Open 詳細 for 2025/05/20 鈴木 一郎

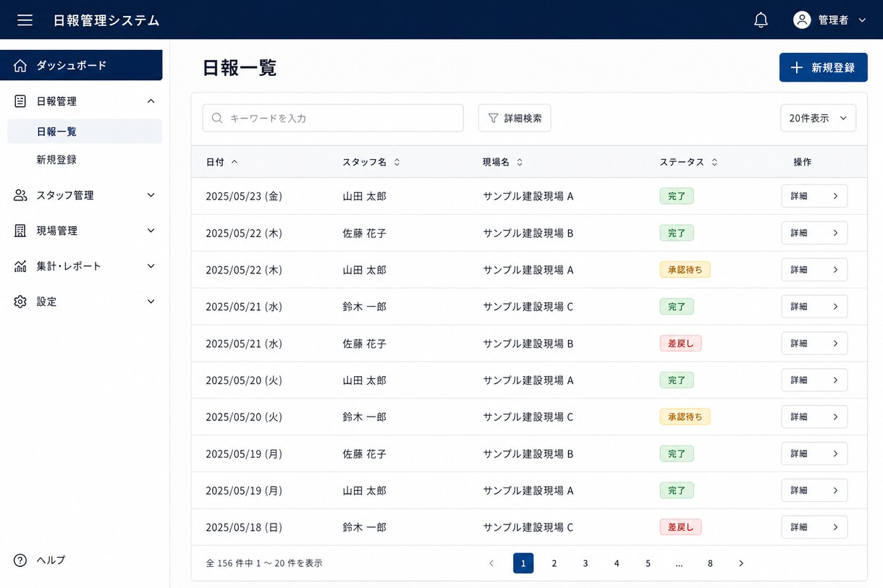point(814,417)
